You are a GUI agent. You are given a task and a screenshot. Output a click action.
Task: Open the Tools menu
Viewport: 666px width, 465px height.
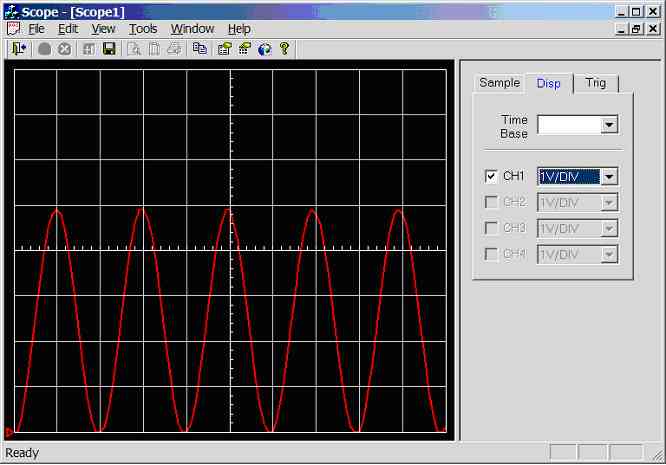pos(143,29)
